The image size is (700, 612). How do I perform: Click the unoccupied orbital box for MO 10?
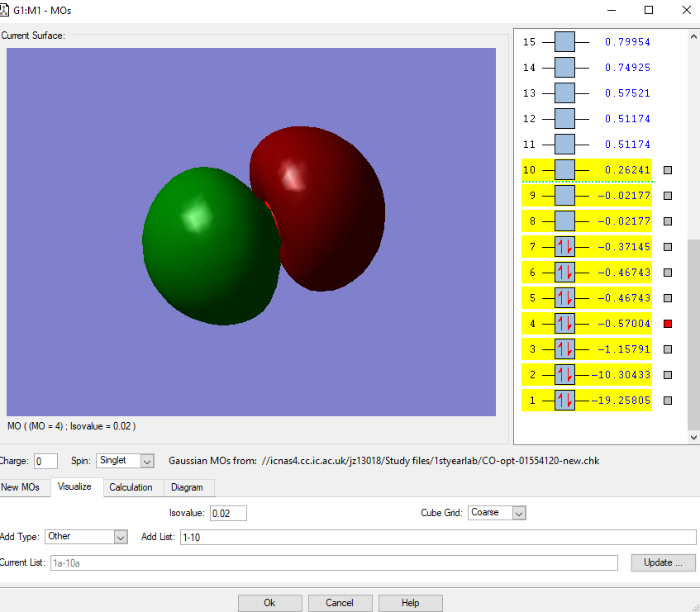point(564,170)
